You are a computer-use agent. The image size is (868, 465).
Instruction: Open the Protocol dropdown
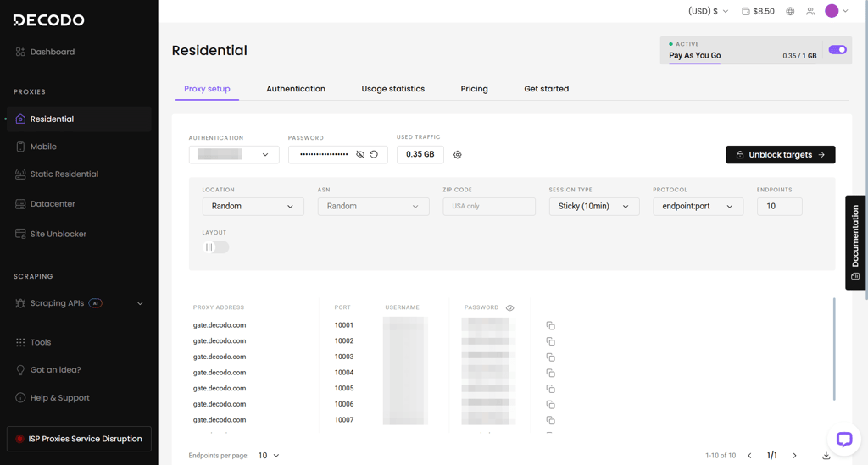click(698, 206)
